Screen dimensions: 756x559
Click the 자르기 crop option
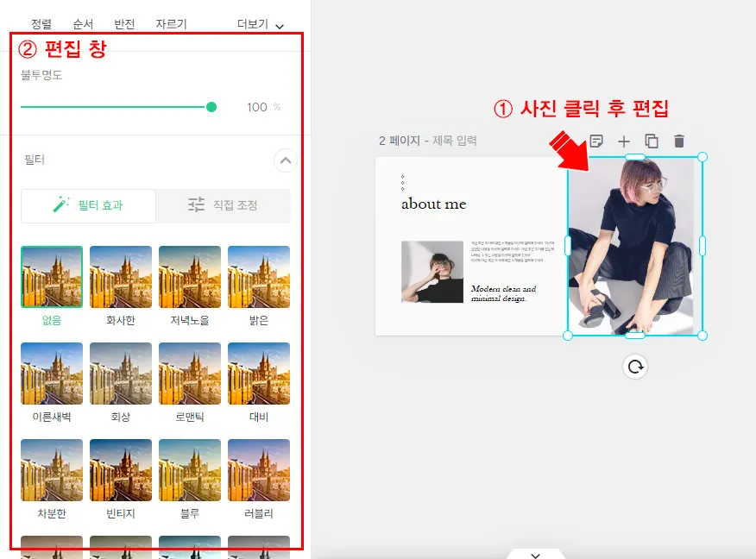click(x=171, y=24)
